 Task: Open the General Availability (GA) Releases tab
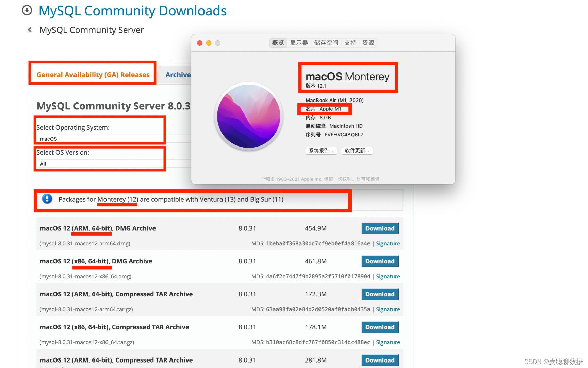click(x=93, y=75)
